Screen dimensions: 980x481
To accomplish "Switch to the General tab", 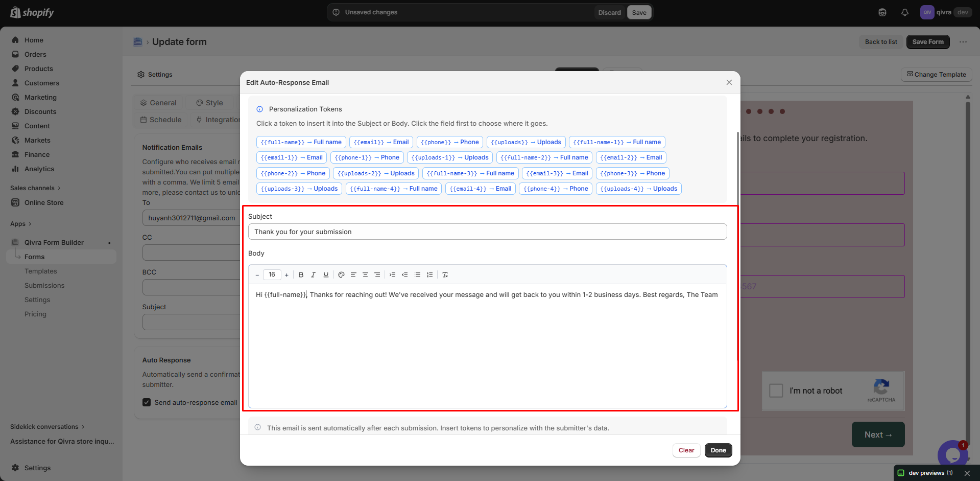I will 158,103.
